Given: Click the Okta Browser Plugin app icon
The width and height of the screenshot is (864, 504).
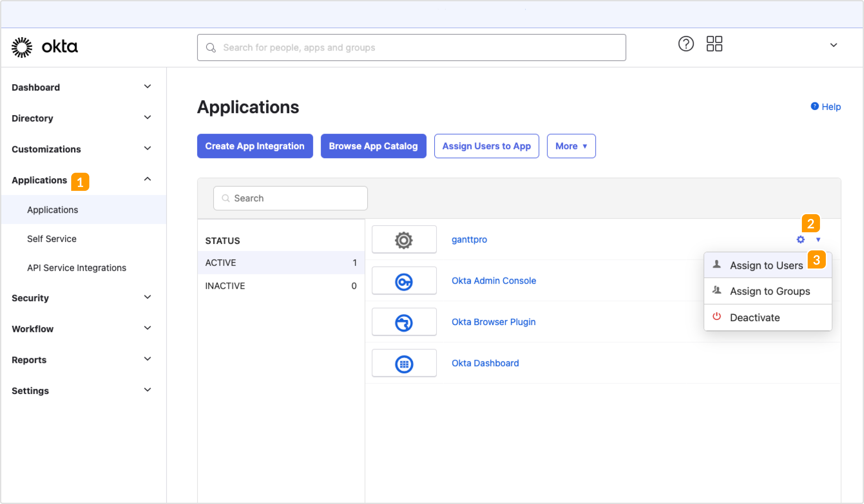Looking at the screenshot, I should pos(404,322).
